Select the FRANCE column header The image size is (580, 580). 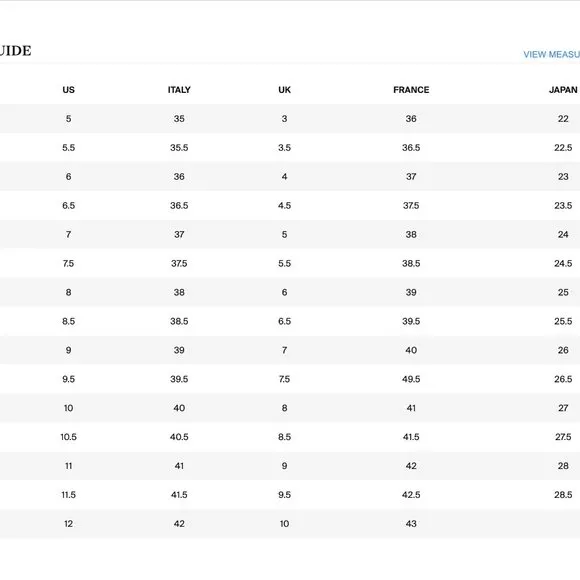click(x=411, y=90)
